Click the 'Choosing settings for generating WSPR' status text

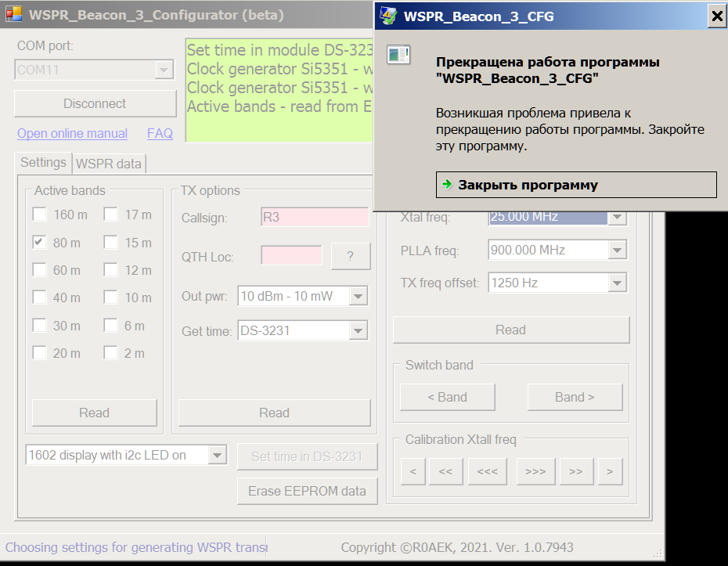(137, 547)
